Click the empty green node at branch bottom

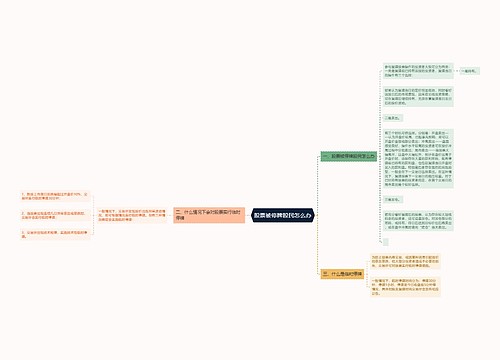(386, 242)
